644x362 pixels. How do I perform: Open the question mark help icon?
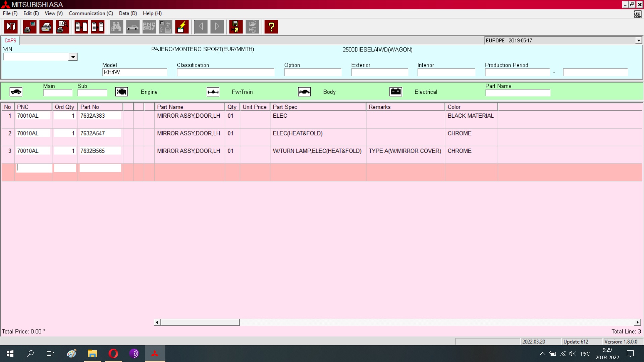pos(271,27)
